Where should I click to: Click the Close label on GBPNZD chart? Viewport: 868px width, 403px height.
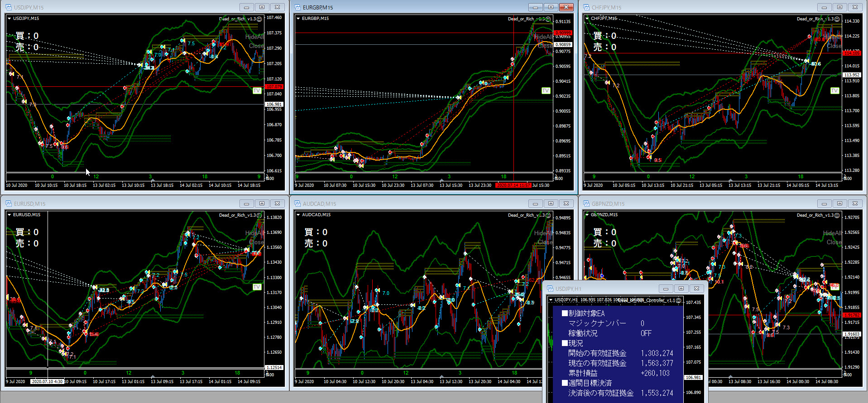(834, 242)
